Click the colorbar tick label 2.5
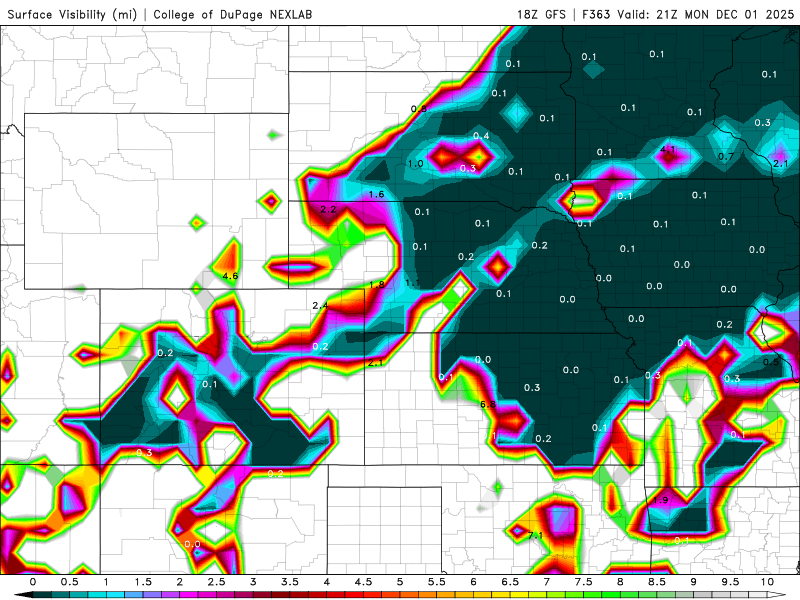The height and width of the screenshot is (600, 800). (x=217, y=582)
